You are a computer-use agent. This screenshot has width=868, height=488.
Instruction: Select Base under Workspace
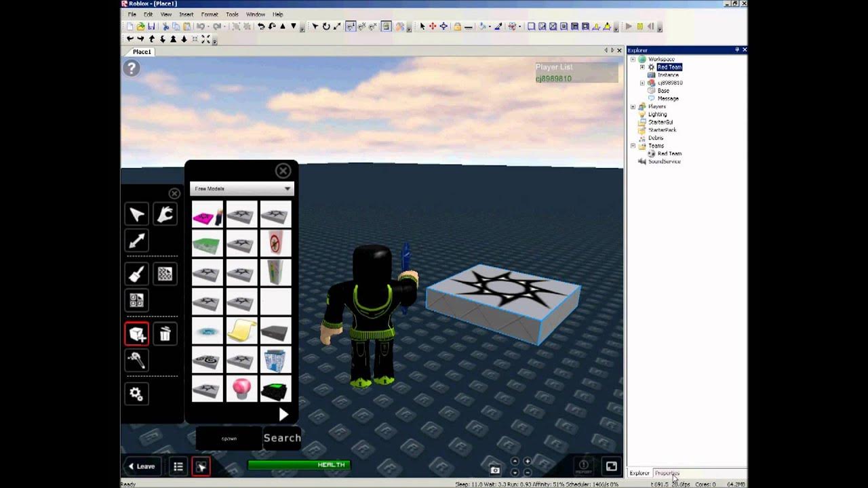(663, 91)
